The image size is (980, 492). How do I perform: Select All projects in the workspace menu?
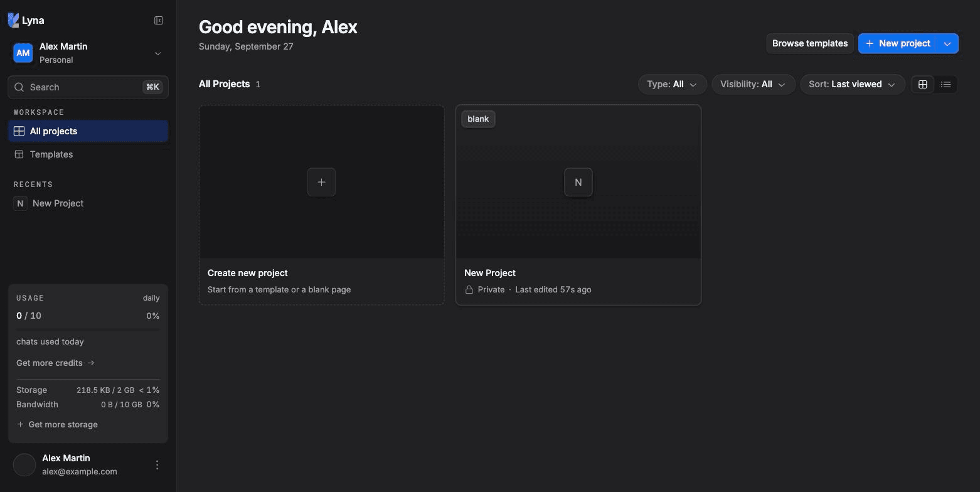coord(88,131)
